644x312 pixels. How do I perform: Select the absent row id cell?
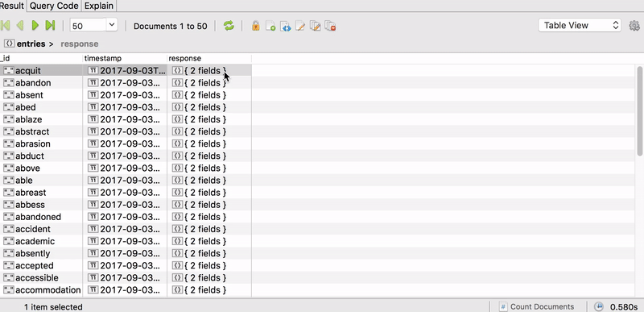[x=41, y=95]
